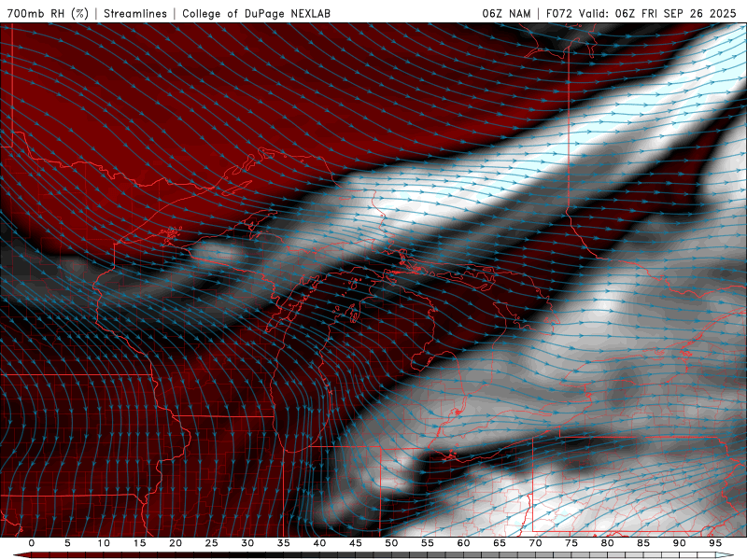Click the colorbar label '70'
This screenshot has height=560, width=747.
pyautogui.click(x=535, y=543)
